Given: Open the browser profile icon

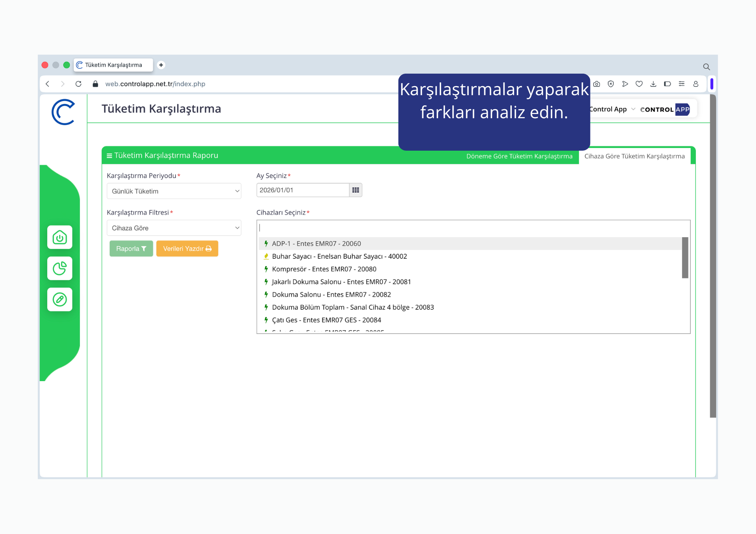Looking at the screenshot, I should [x=696, y=84].
